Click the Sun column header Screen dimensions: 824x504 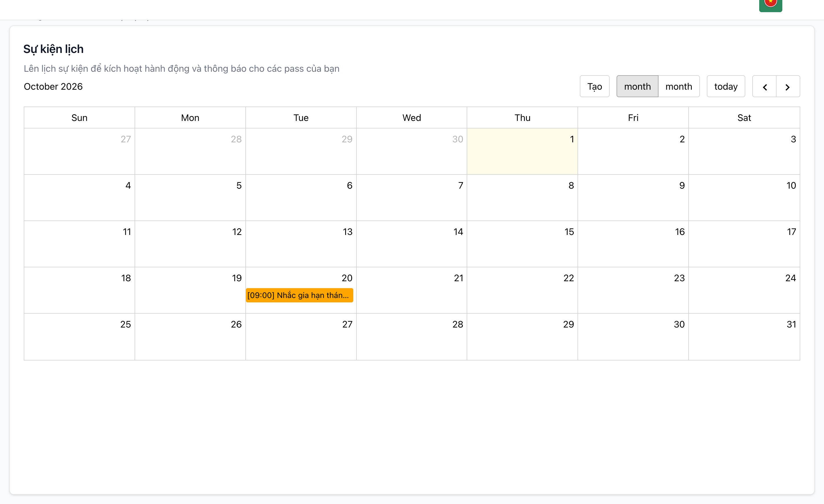click(x=79, y=118)
